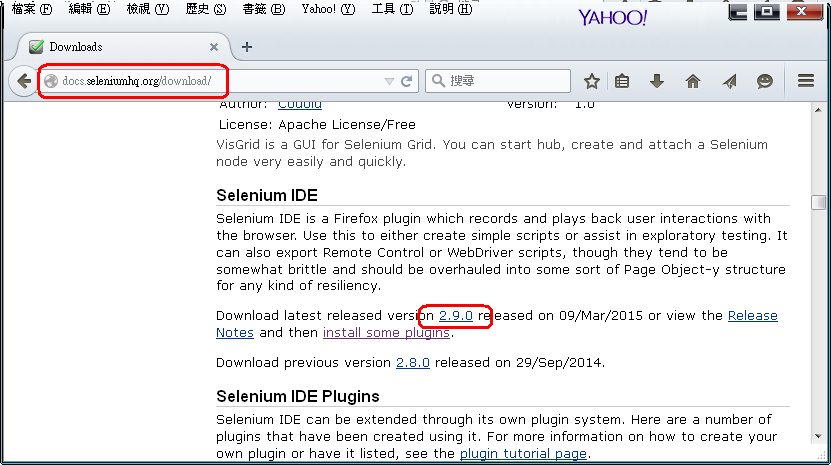This screenshot has width=831, height=465.
Task: Bookmark this page with the star icon
Action: (x=591, y=81)
